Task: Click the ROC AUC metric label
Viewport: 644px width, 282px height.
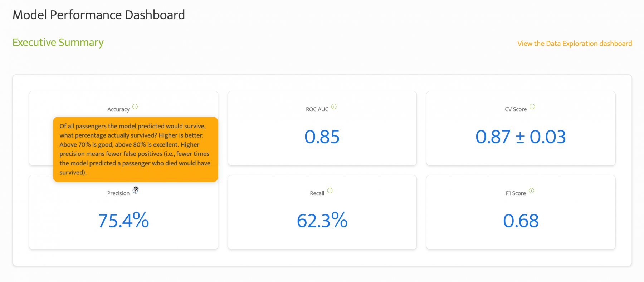Action: (x=317, y=109)
